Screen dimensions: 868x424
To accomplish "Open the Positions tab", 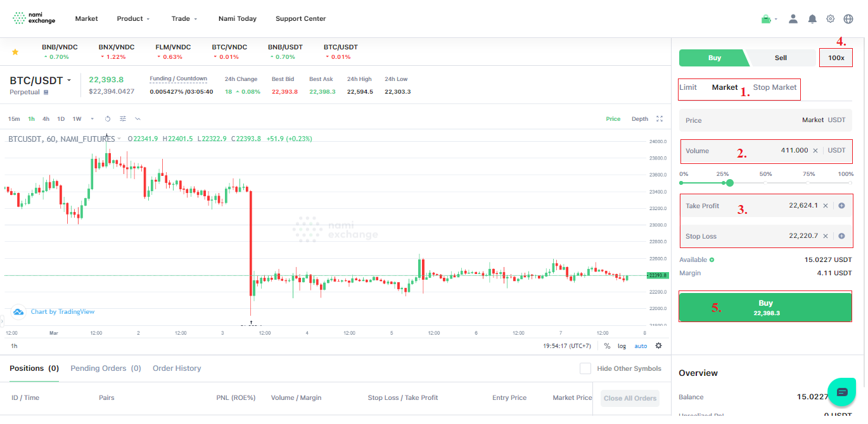I will point(34,368).
